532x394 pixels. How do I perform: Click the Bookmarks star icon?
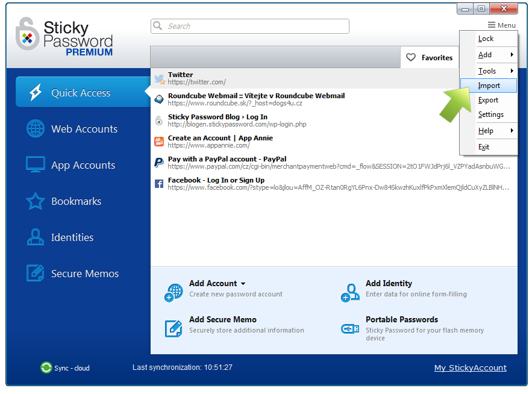[36, 201]
